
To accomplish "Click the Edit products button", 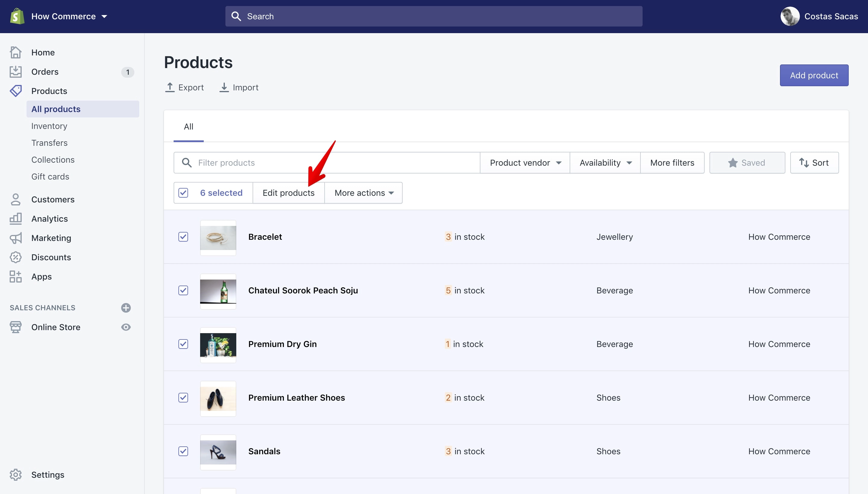I will 288,193.
